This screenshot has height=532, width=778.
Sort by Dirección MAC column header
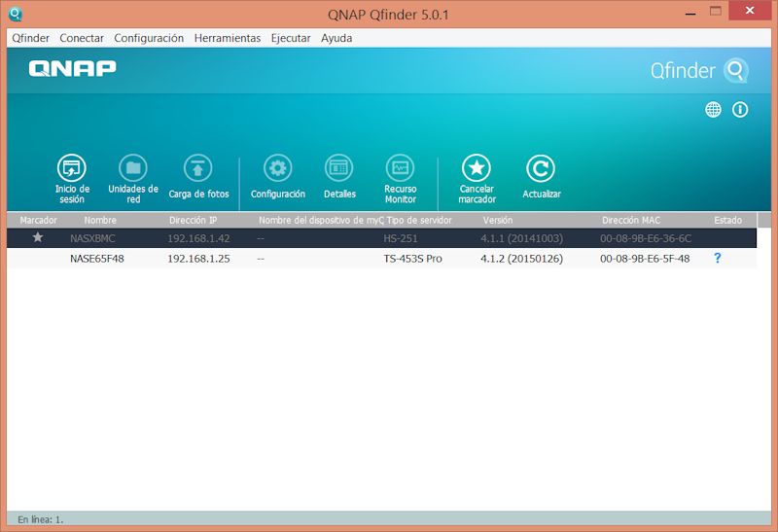click(631, 220)
